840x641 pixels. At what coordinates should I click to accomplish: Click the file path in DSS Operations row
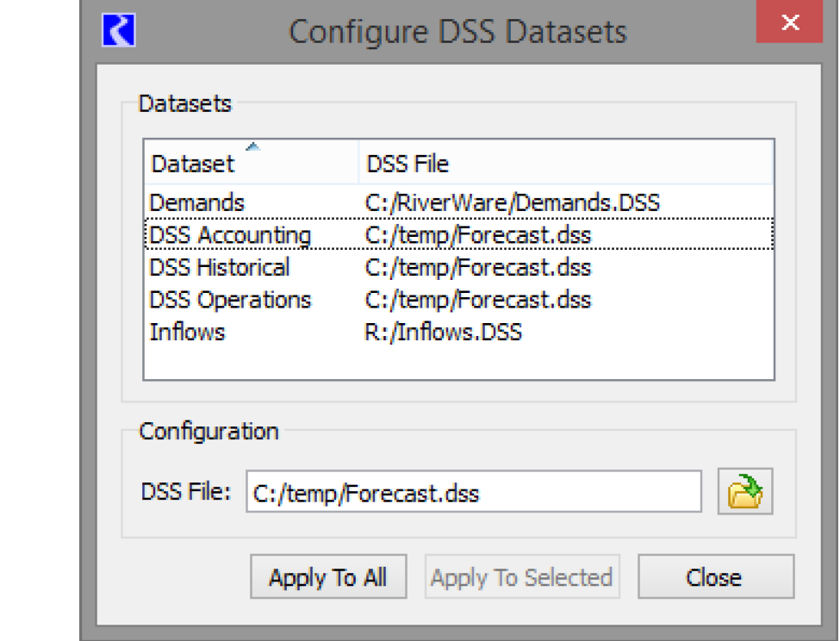[478, 300]
